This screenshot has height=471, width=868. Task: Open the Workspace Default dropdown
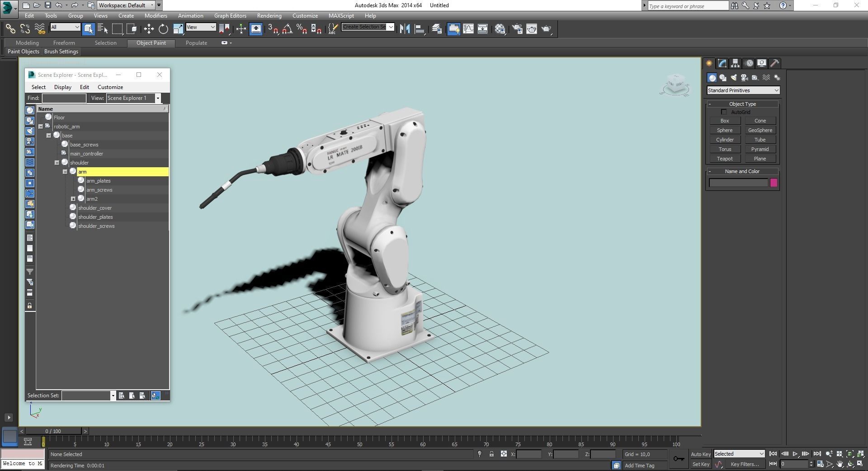(126, 5)
